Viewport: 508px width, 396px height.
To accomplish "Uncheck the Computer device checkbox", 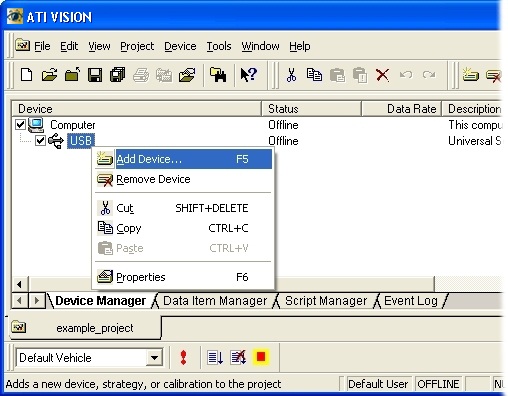I will click(x=20, y=125).
